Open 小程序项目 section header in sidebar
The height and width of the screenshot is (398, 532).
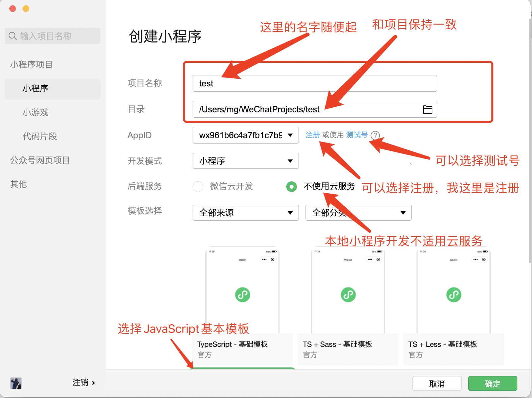[31, 64]
